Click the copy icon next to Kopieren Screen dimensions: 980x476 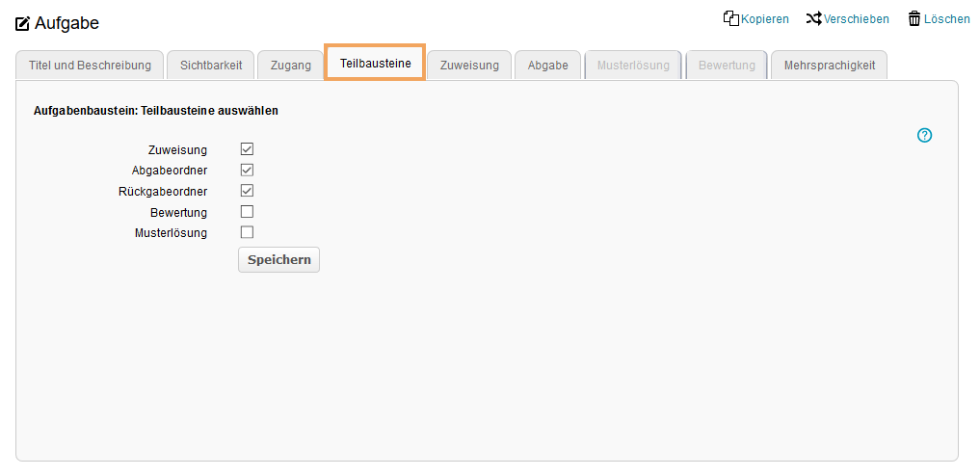(x=730, y=18)
